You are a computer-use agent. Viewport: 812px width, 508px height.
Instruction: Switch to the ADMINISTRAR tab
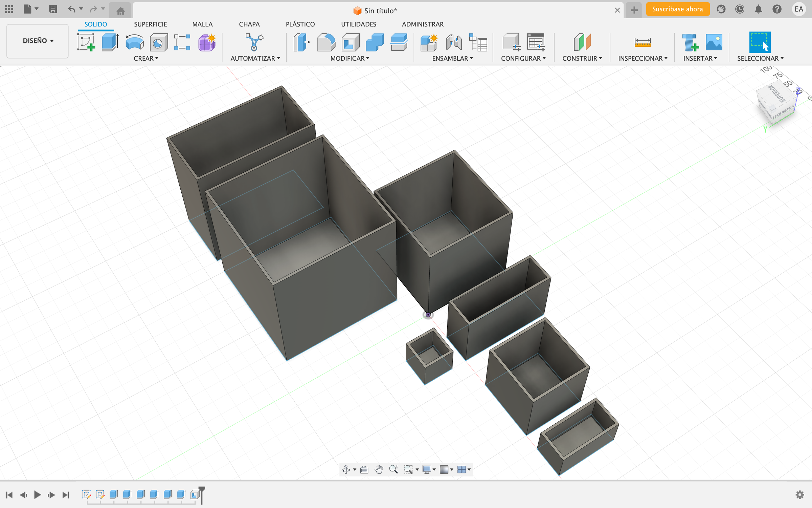[423, 24]
